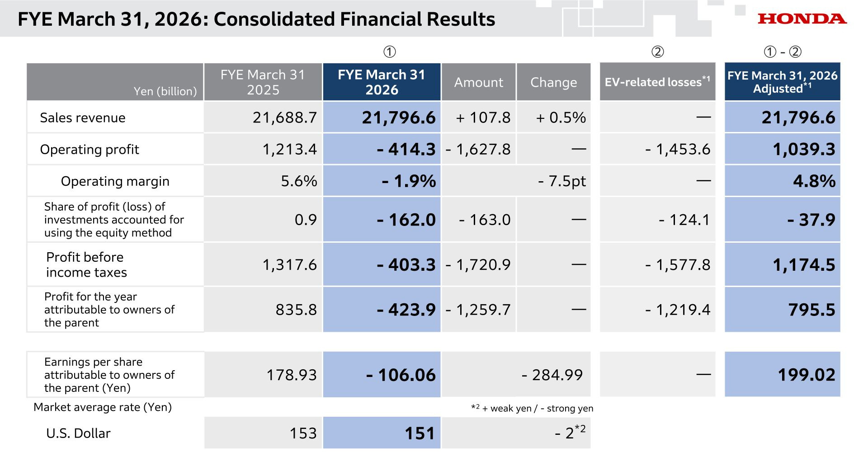The width and height of the screenshot is (868, 452).
Task: Click the circled number 2 marker
Action: pos(658,52)
